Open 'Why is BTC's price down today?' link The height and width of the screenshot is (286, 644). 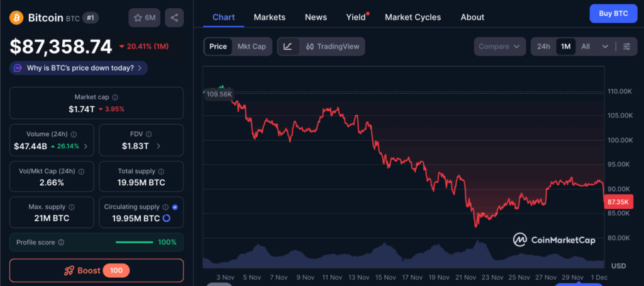79,68
